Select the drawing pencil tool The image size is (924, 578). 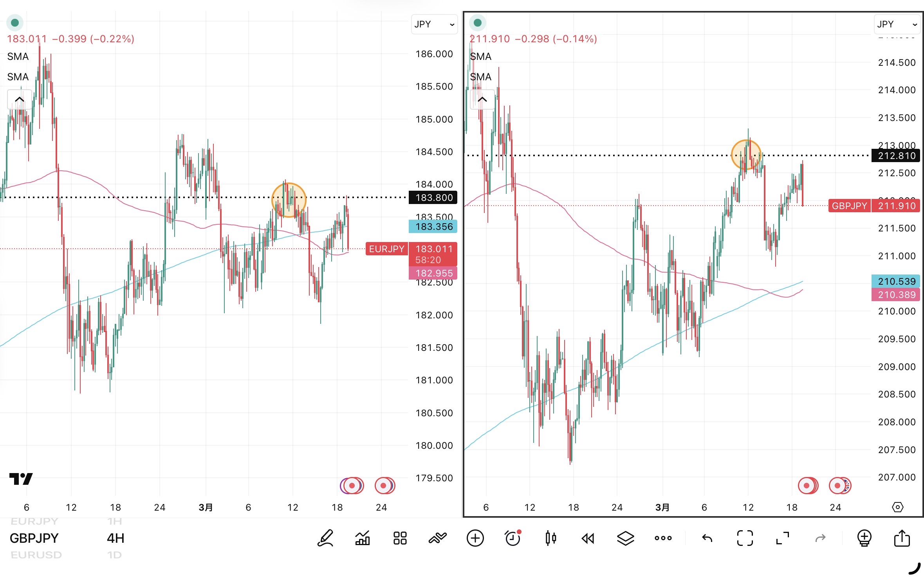pyautogui.click(x=325, y=538)
